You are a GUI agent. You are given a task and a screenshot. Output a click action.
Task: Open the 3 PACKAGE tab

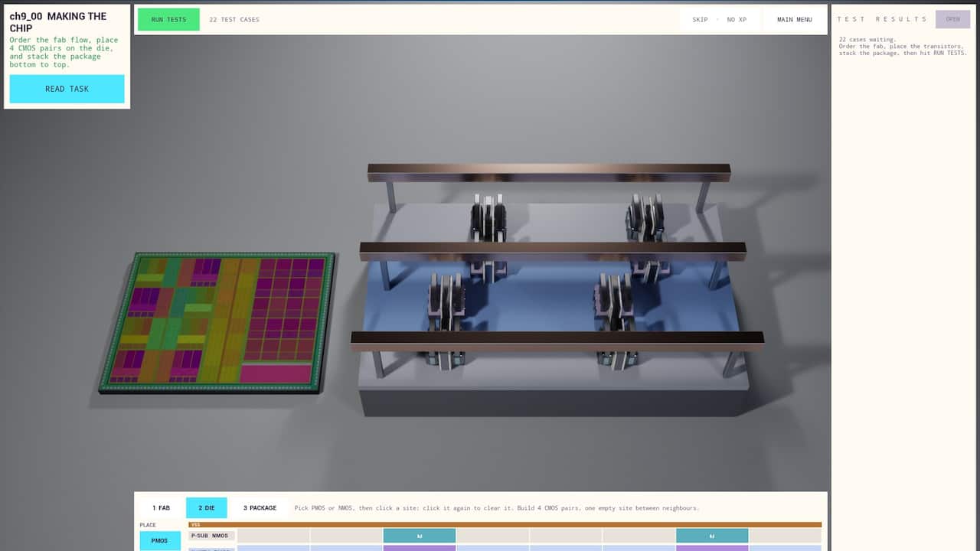point(260,508)
